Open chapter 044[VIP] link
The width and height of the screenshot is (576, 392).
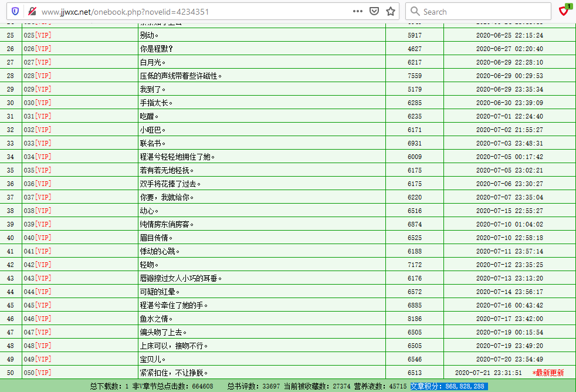(38, 292)
